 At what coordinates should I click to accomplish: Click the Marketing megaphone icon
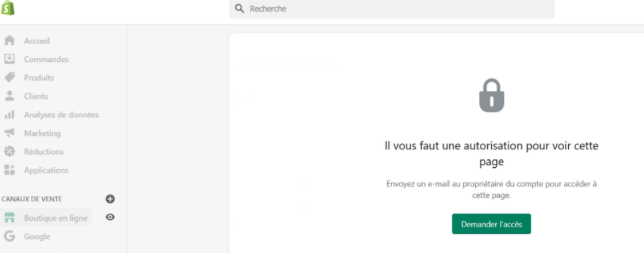tap(9, 133)
